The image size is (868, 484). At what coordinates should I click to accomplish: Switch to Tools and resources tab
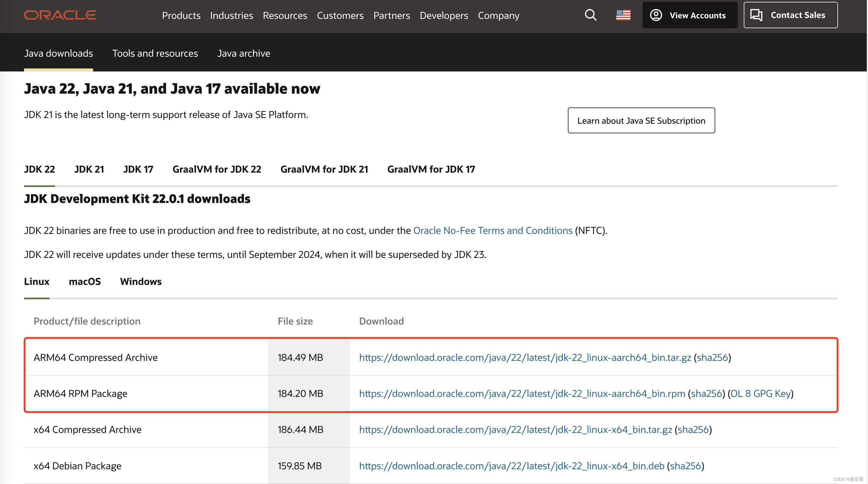click(x=155, y=53)
